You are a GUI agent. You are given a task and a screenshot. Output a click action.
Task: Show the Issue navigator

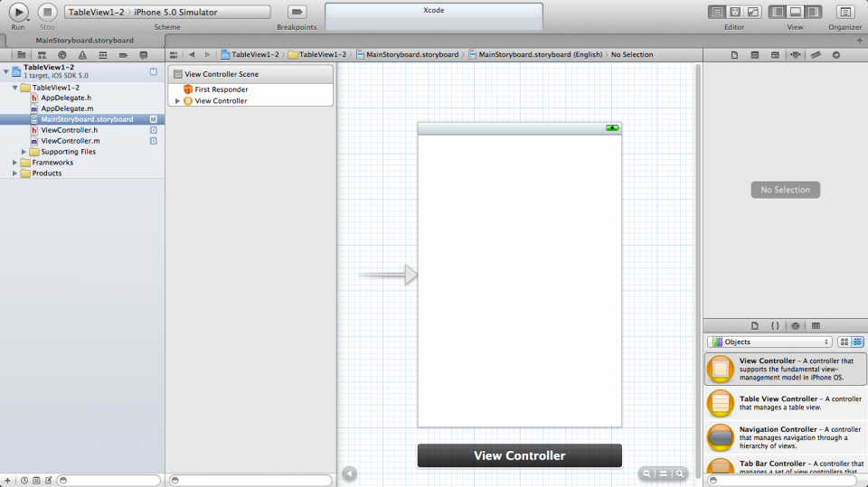point(82,55)
